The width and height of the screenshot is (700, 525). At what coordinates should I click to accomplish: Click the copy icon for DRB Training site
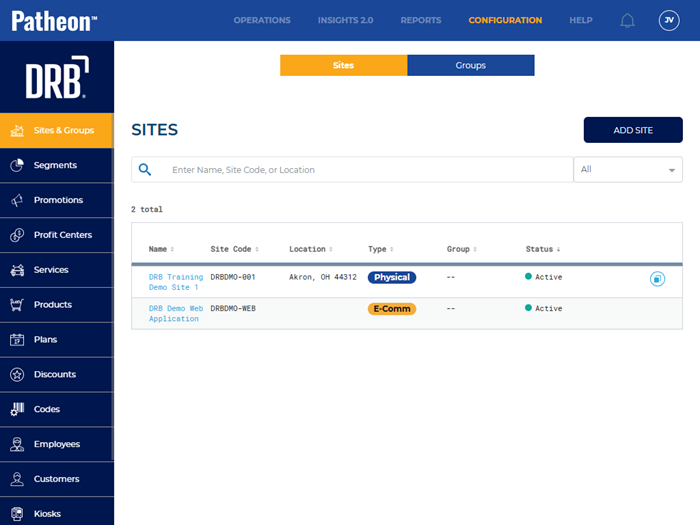coord(657,279)
